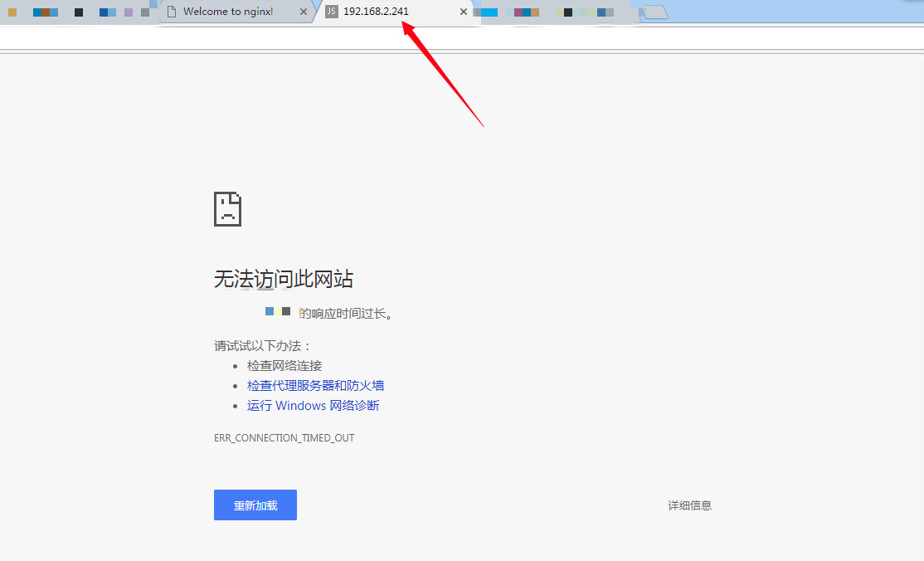This screenshot has height=561, width=924.
Task: Open a new browser tab
Action: point(654,11)
